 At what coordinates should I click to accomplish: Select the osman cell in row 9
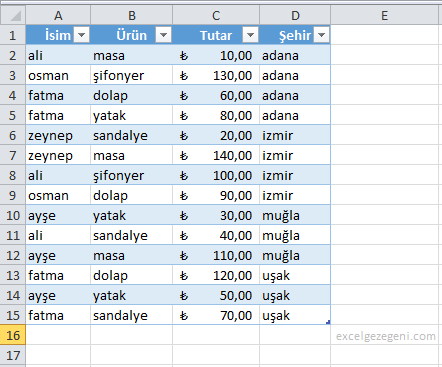click(x=58, y=195)
